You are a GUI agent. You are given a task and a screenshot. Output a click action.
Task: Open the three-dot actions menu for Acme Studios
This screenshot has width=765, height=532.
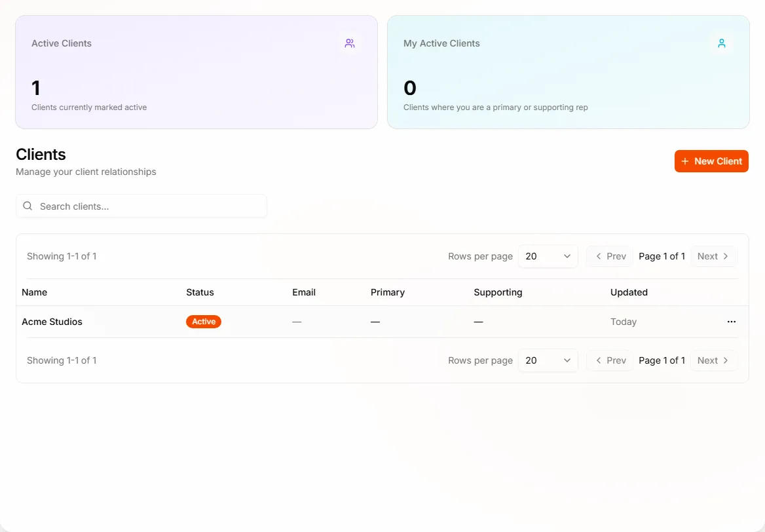732,322
